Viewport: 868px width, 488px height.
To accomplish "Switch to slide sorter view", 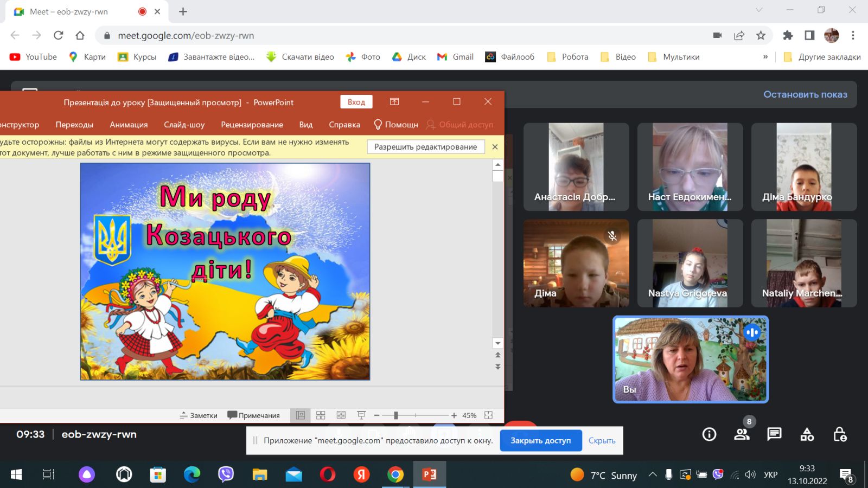I will [321, 415].
